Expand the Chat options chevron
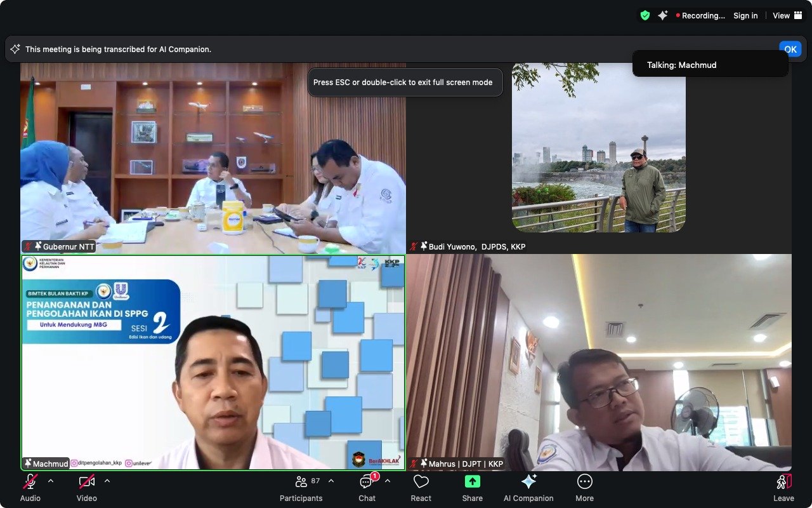Viewport: 812px width, 508px height. [388, 481]
